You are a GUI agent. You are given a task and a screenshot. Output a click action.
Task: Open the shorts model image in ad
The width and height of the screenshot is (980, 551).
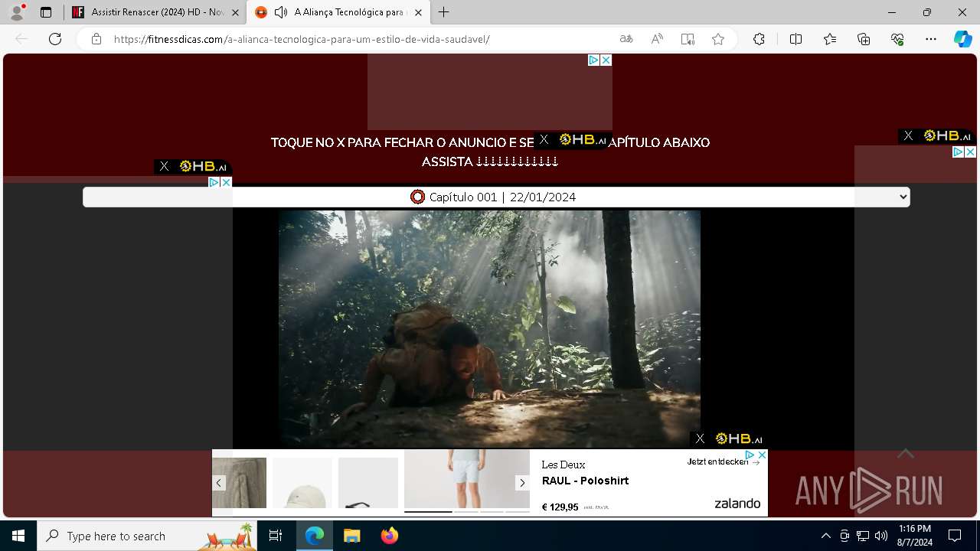tap(466, 480)
